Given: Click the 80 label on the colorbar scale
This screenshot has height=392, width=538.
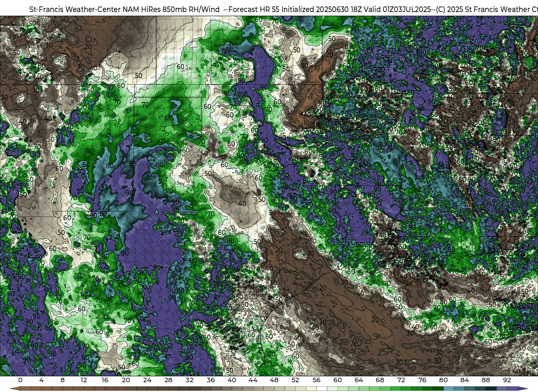Looking at the screenshot, I should (x=443, y=380).
